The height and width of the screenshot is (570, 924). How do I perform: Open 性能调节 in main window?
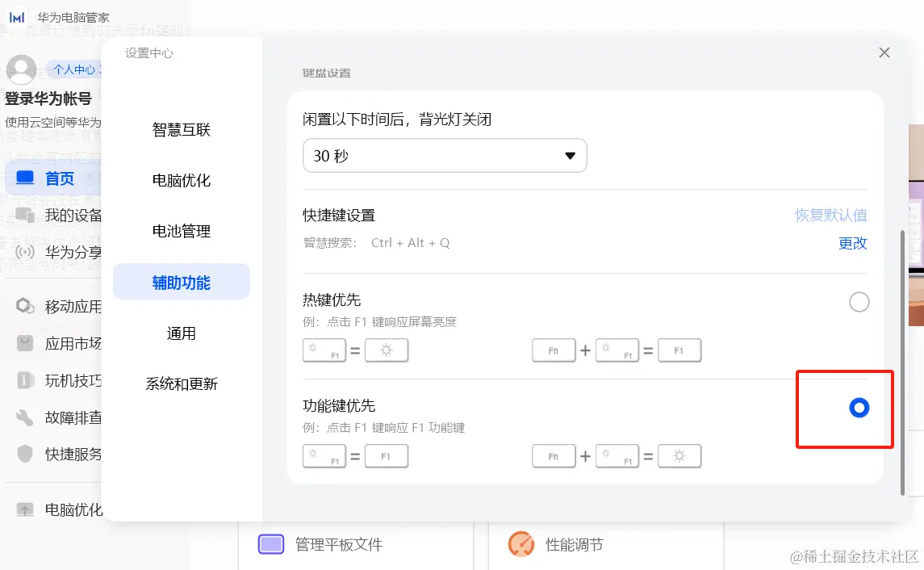(606, 545)
